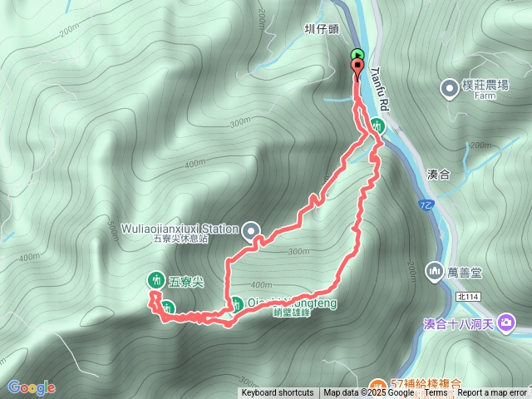This screenshot has height=399, width=532.
Task: Open the Terms link
Action: [x=436, y=393]
